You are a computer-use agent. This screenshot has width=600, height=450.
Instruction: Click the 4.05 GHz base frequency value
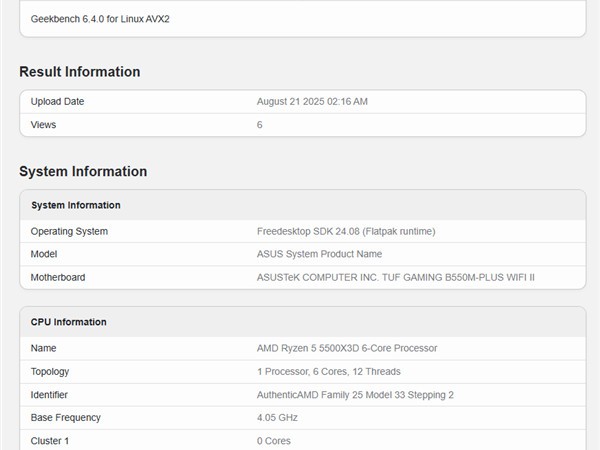tap(277, 418)
